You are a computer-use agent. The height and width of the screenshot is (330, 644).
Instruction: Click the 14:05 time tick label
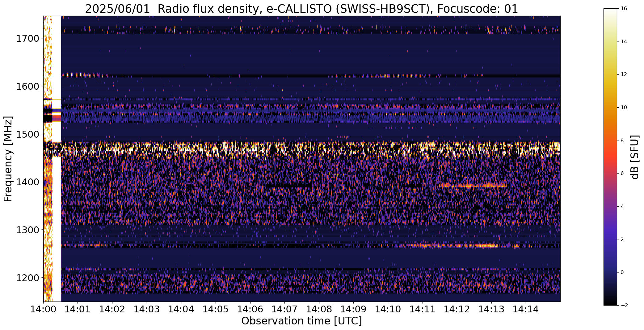216,309
